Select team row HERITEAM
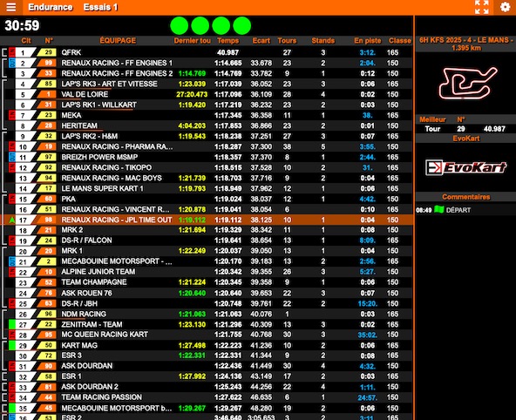 point(207,125)
